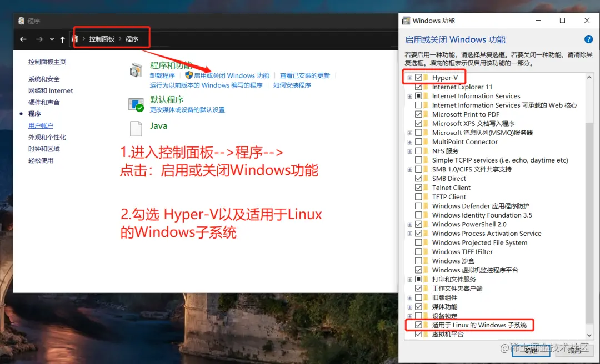Screen dimensions: 600x364
Task: Open the 程序和功能 heading link
Action: (171, 65)
